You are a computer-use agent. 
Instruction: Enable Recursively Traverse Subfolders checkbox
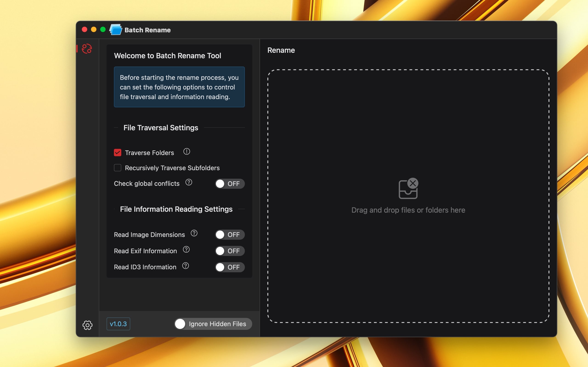click(117, 168)
